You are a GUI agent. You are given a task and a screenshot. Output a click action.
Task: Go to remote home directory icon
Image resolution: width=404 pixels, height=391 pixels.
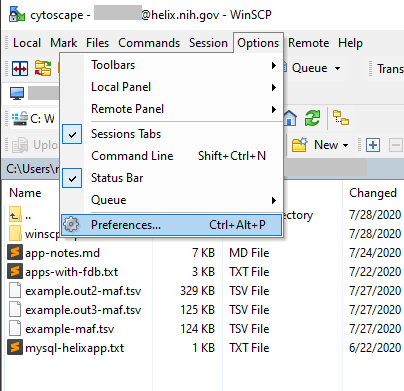290,118
